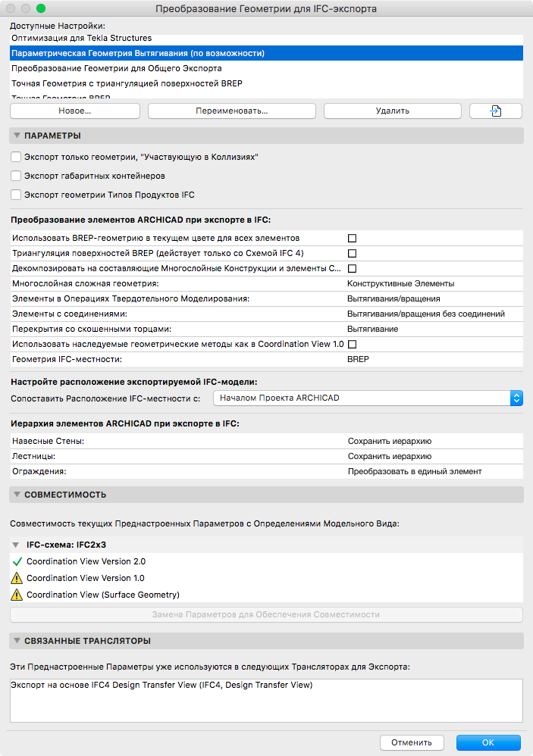This screenshot has height=756, width=533.
Task: Enable 'Триангуляция поверхностей BREP' checkbox
Action: click(x=352, y=253)
